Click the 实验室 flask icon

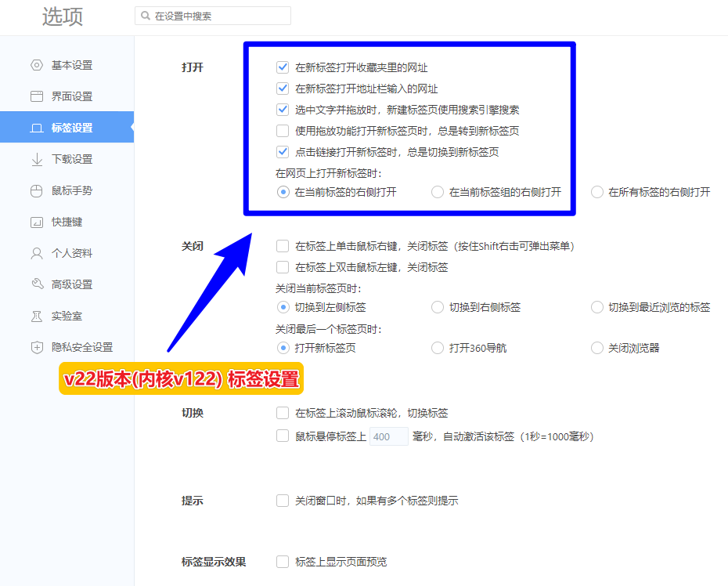point(37,316)
